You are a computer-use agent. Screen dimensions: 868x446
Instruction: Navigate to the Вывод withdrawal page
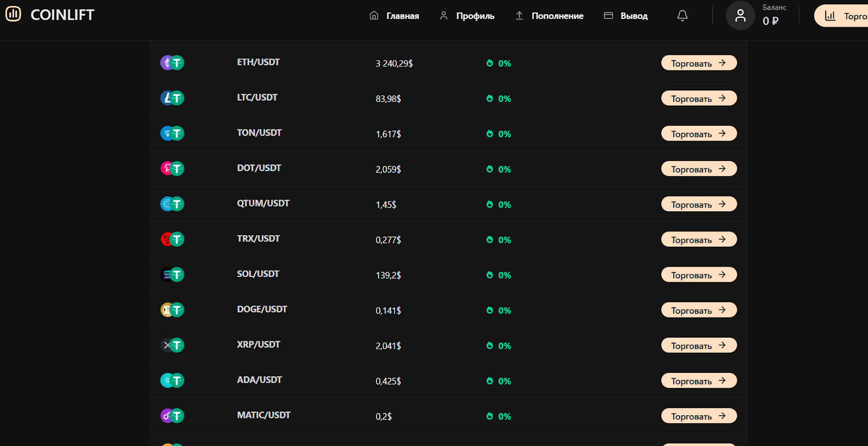click(626, 16)
